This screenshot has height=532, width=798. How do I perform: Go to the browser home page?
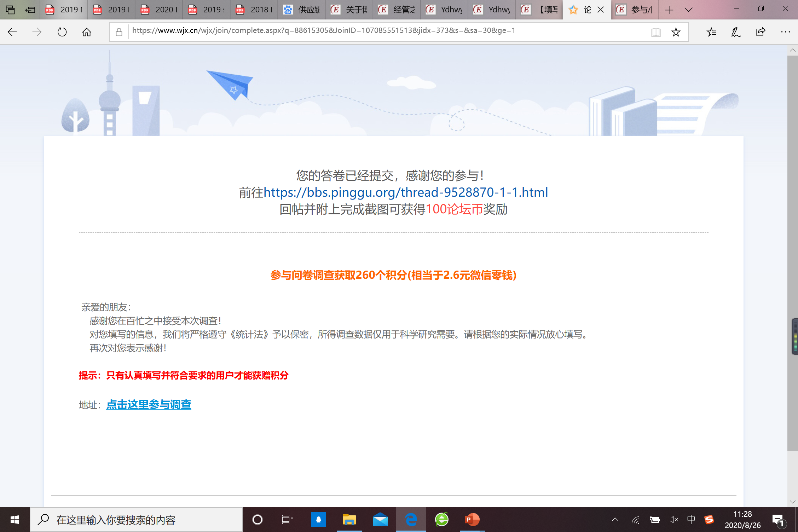pos(87,32)
